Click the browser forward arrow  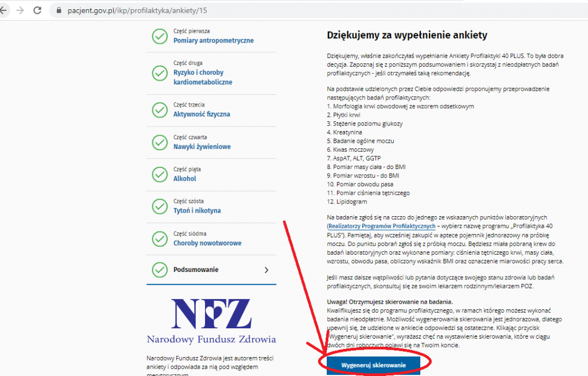pos(21,10)
